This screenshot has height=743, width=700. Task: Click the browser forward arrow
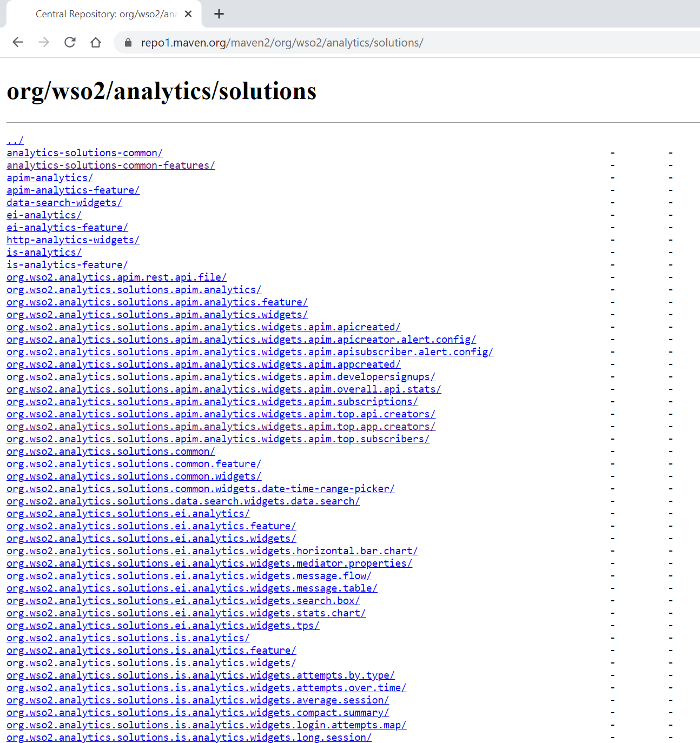pos(44,42)
